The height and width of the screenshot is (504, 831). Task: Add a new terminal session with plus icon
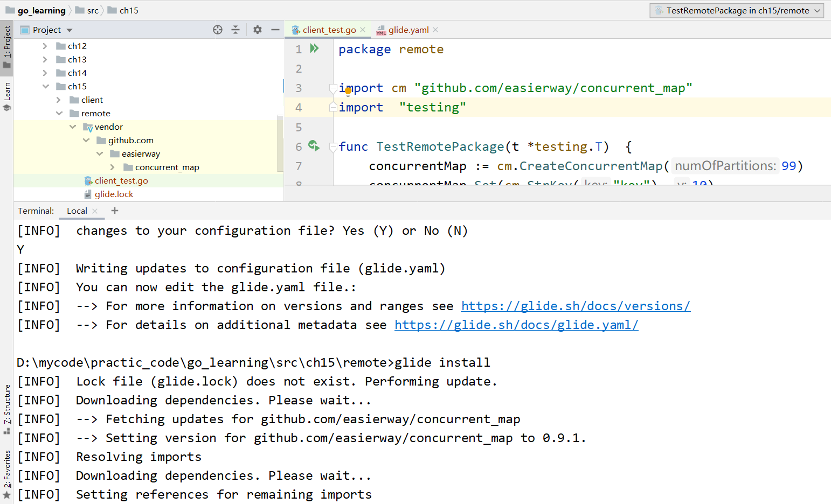pyautogui.click(x=115, y=211)
